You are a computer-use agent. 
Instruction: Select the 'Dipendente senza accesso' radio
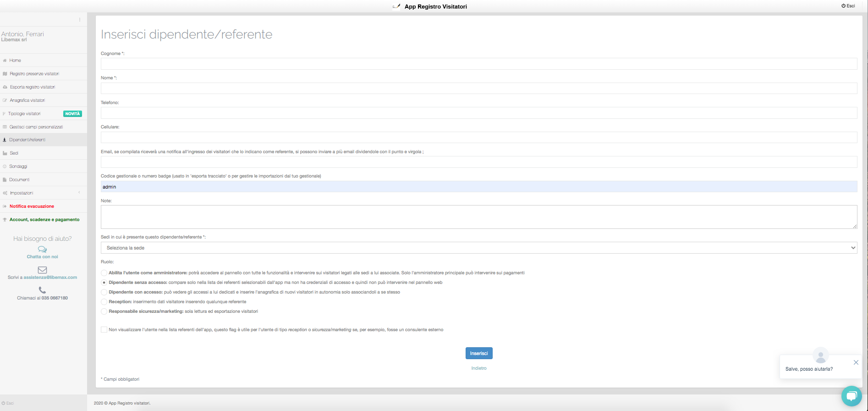pos(104,283)
